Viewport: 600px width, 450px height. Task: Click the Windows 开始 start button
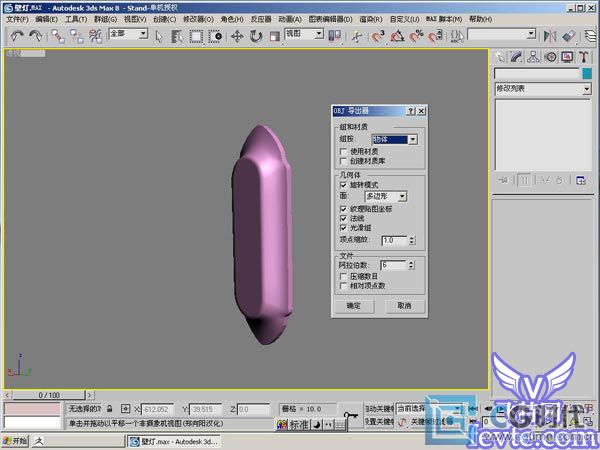point(15,441)
